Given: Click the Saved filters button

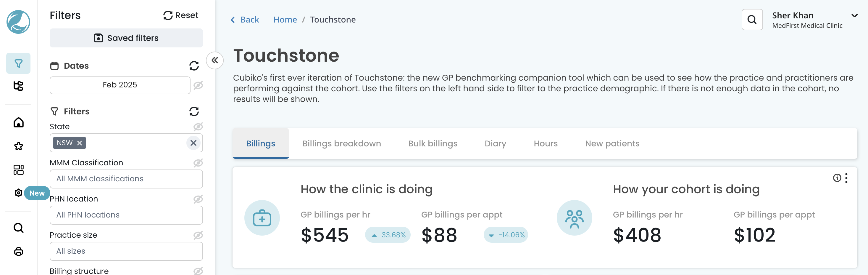Looking at the screenshot, I should pos(126,38).
